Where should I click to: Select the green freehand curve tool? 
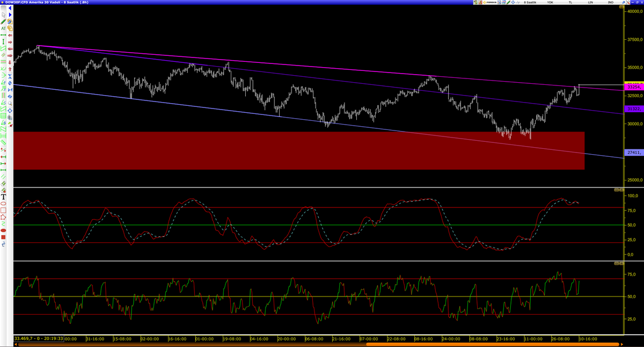pyautogui.click(x=3, y=224)
